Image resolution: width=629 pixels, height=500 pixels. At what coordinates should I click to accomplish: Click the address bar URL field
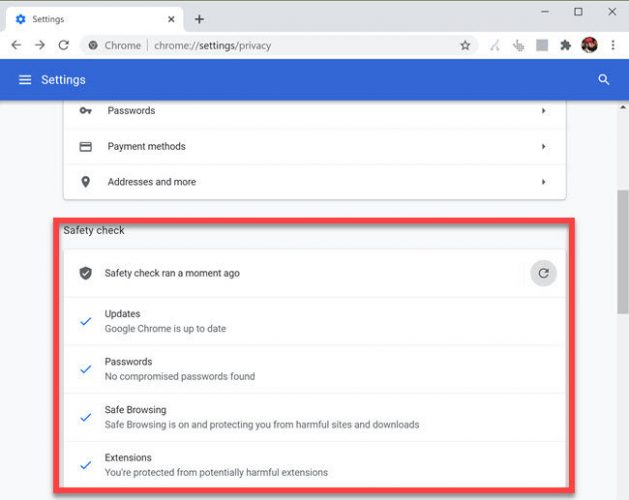coord(280,45)
